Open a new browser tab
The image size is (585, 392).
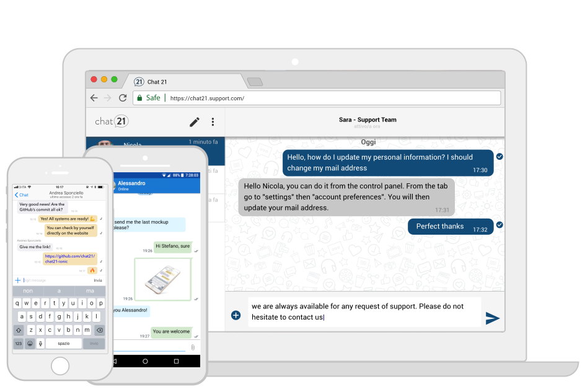click(x=254, y=82)
